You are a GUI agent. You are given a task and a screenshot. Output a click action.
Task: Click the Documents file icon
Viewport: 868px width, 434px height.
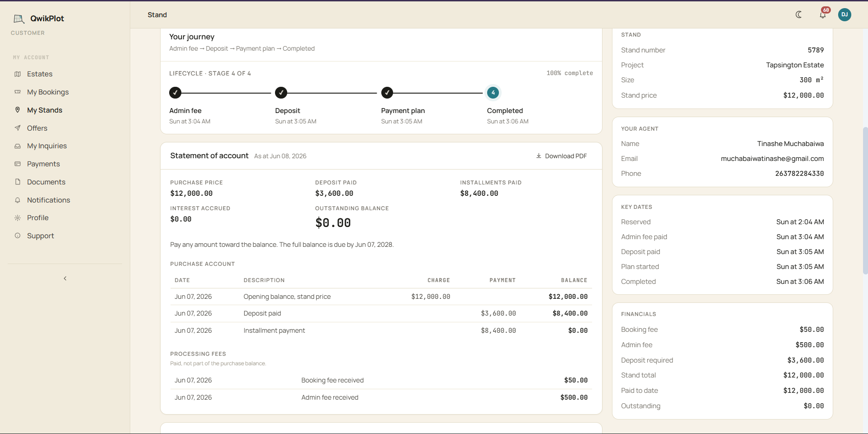[x=18, y=182]
